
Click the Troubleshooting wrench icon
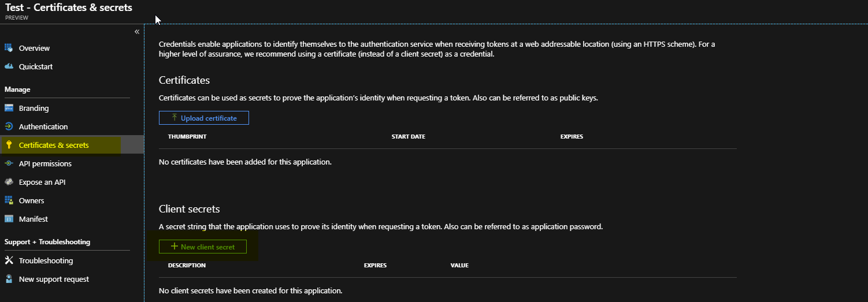coord(9,260)
